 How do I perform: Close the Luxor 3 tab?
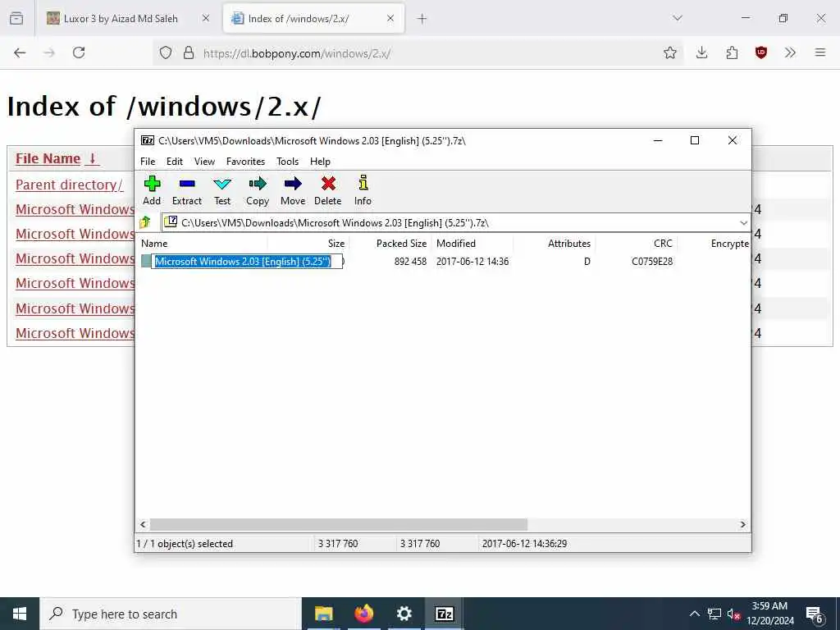pyautogui.click(x=206, y=18)
